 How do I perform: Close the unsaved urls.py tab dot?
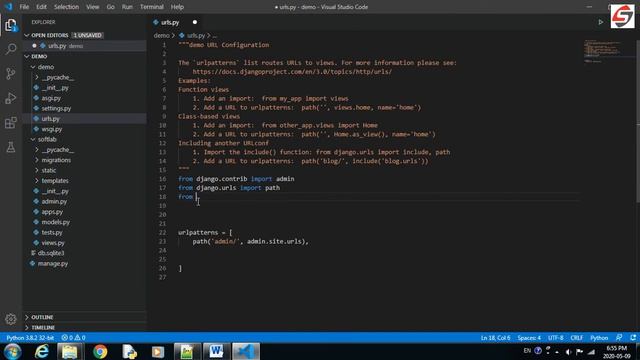pos(195,22)
